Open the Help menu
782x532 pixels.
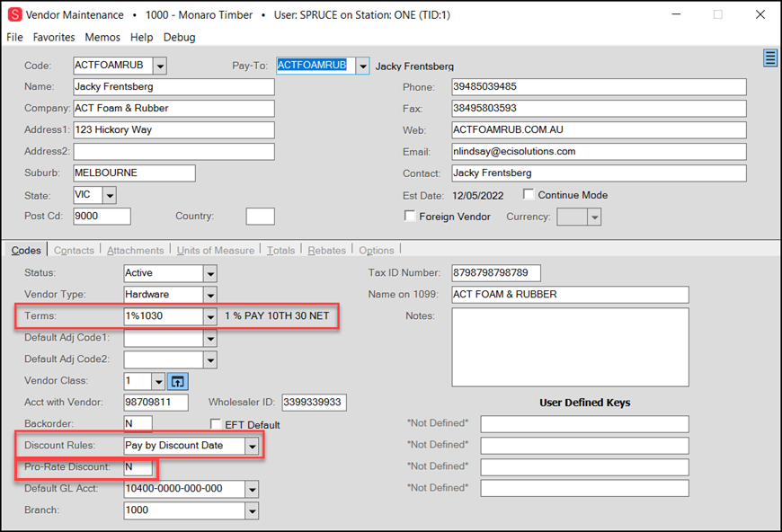click(x=142, y=38)
